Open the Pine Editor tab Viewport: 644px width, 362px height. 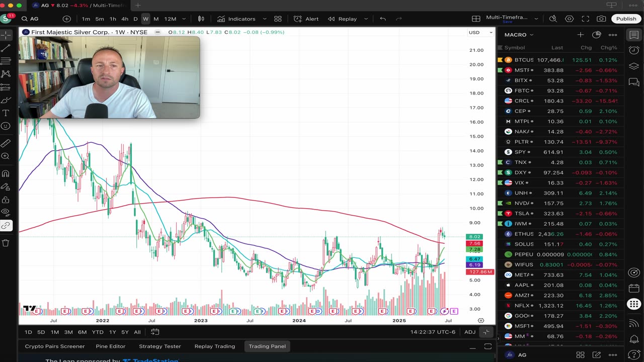tap(110, 346)
